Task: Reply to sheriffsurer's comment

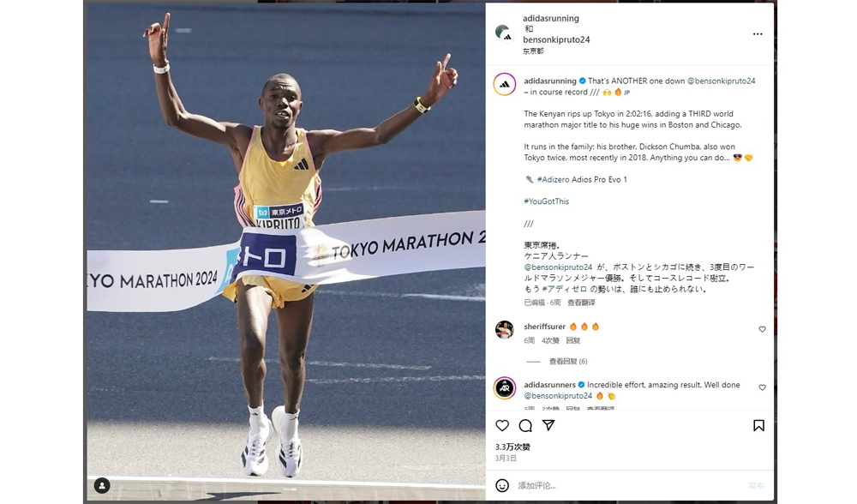Action: coord(572,340)
